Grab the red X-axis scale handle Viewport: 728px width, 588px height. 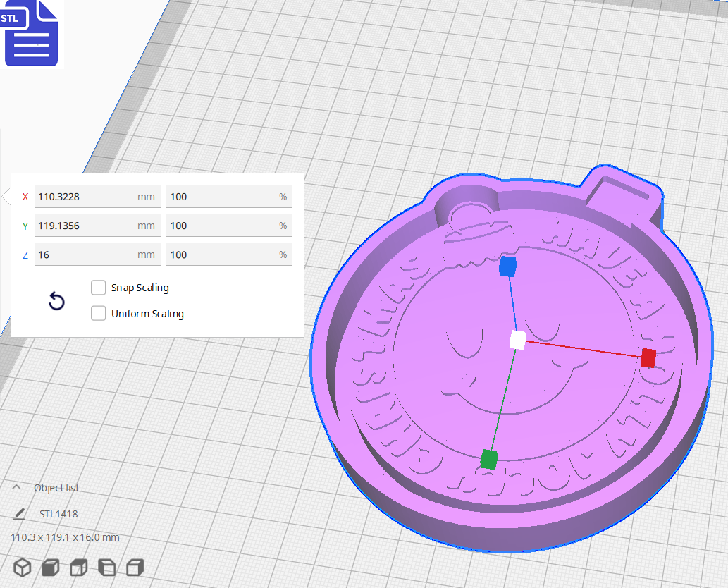(x=648, y=358)
